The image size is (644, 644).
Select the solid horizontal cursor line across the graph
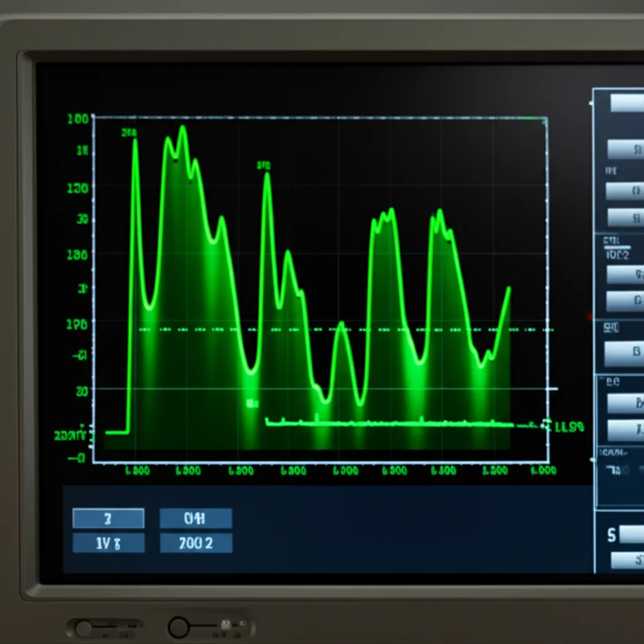click(x=327, y=389)
